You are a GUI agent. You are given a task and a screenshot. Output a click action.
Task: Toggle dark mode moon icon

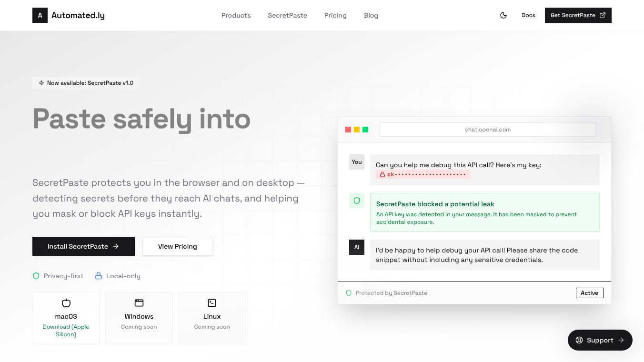coord(503,15)
